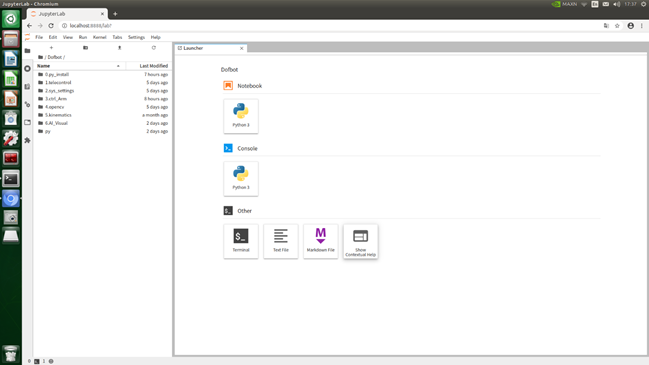Viewport: 649px width, 365px height.
Task: Select the 5.kinematics folder
Action: 102,115
